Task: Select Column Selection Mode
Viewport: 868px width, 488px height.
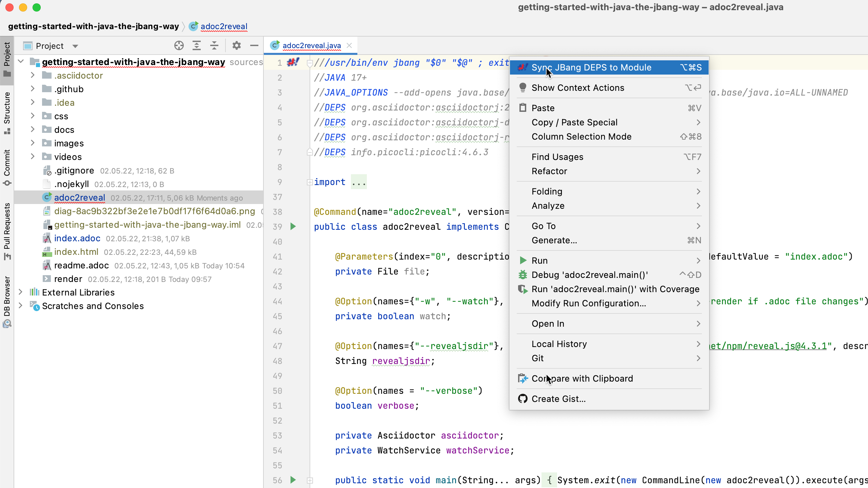Action: pos(609,137)
